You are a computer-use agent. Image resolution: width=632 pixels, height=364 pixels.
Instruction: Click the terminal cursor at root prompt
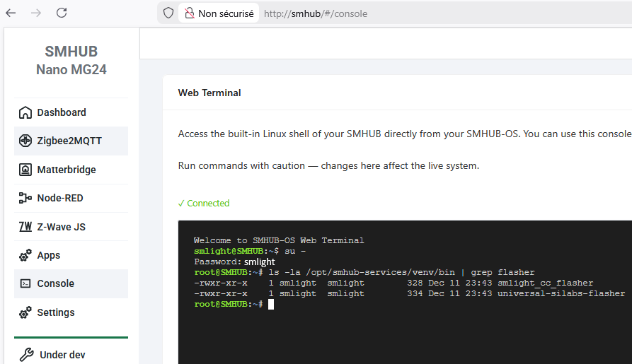pyautogui.click(x=271, y=305)
